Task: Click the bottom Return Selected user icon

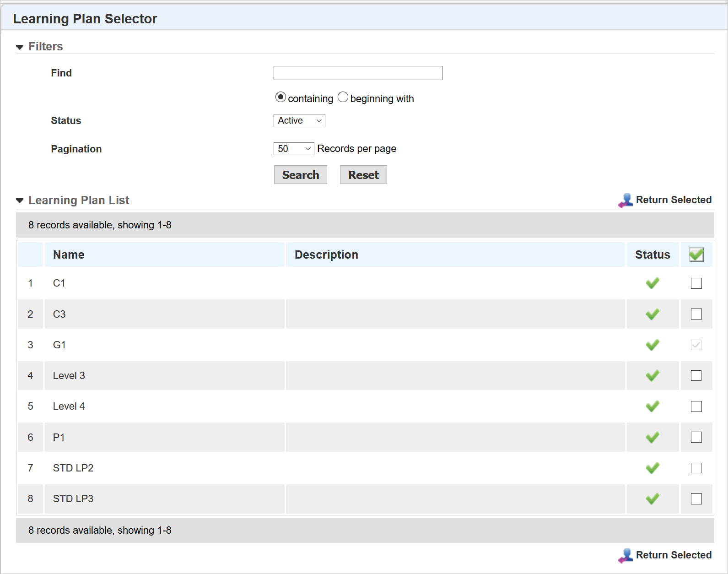Action: tap(626, 556)
